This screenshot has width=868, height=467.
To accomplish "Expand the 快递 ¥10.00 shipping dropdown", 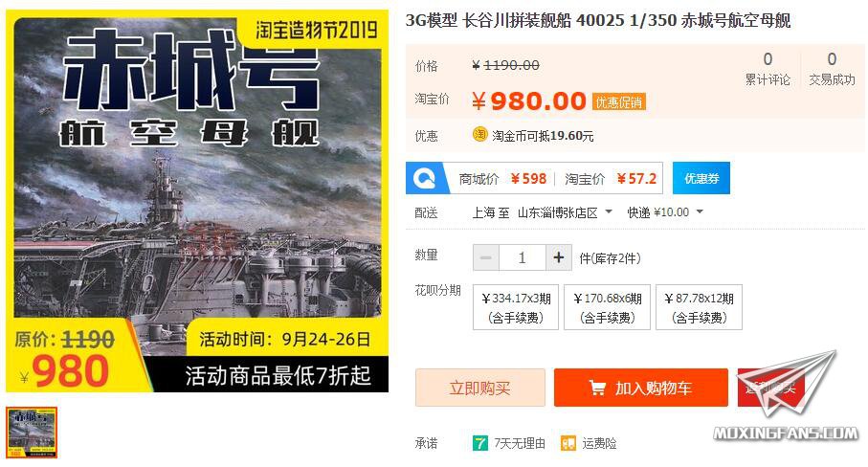I will click(x=665, y=212).
